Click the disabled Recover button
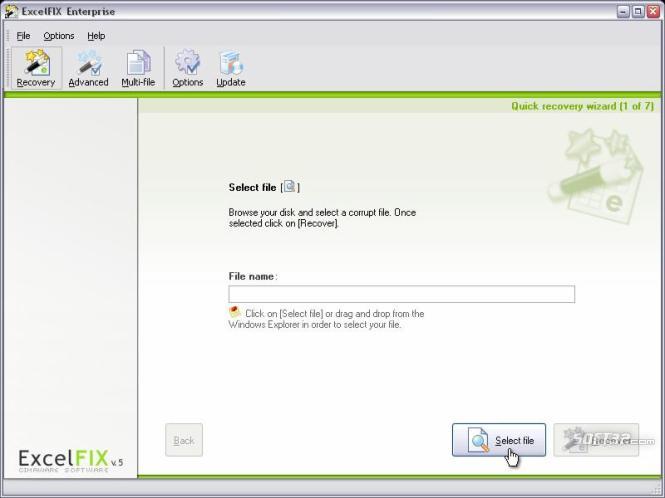The image size is (665, 498). pos(596,440)
